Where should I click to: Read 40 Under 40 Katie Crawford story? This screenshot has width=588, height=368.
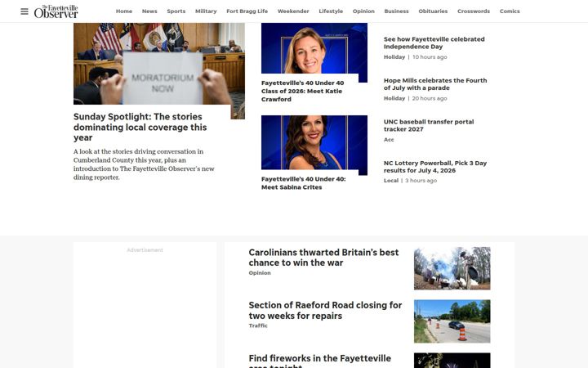(x=303, y=91)
